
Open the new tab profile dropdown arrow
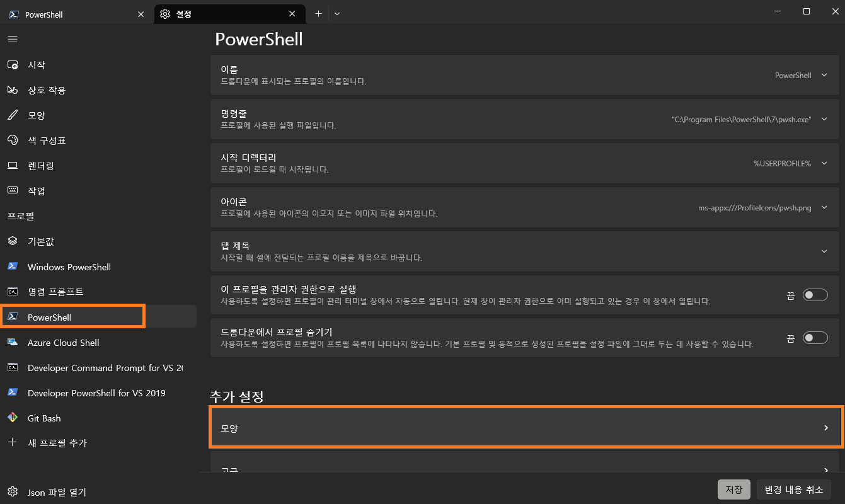tap(337, 14)
